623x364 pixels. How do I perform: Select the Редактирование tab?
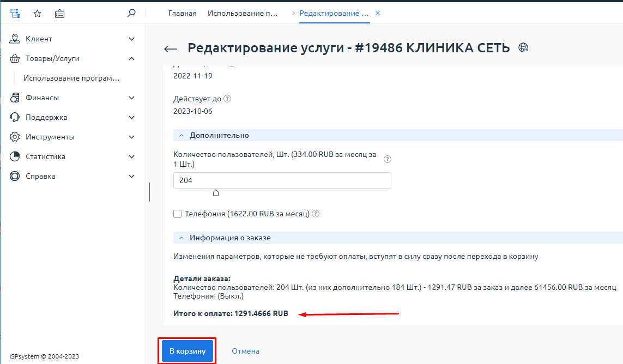334,13
